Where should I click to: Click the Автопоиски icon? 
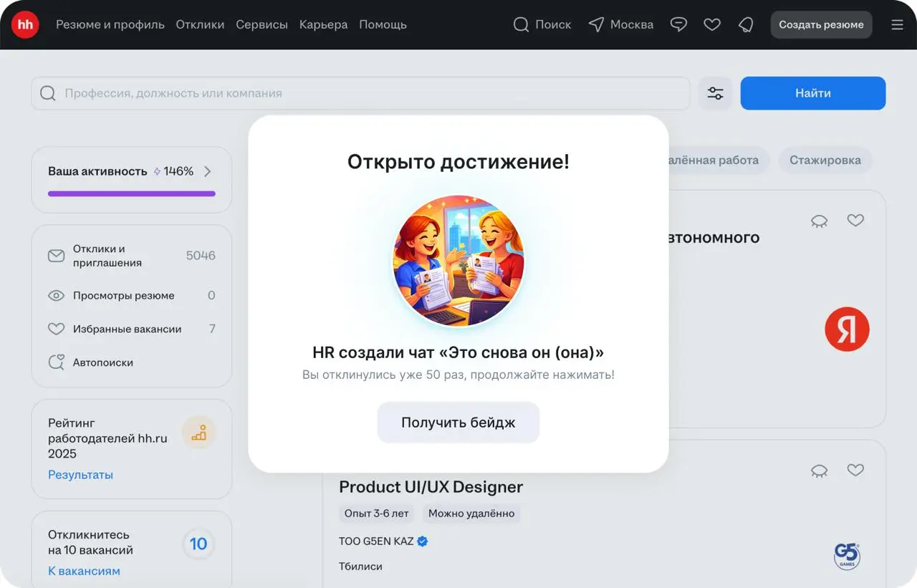(x=56, y=362)
